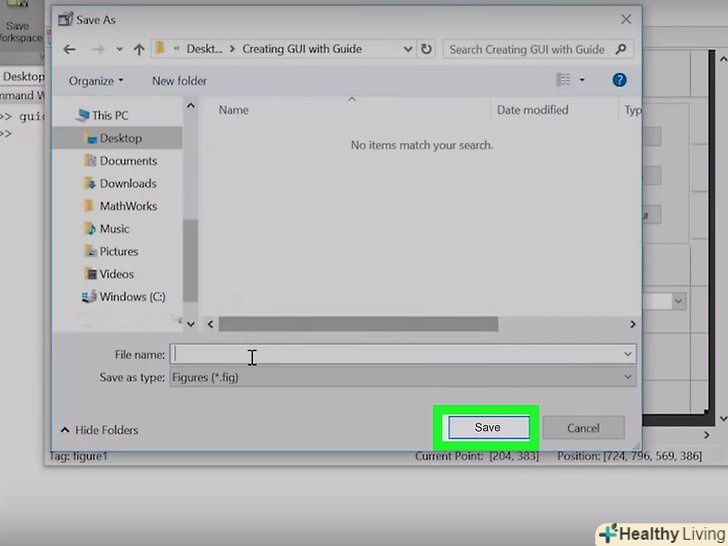Collapse with Hide Folders
This screenshot has height=546, width=728.
(99, 430)
